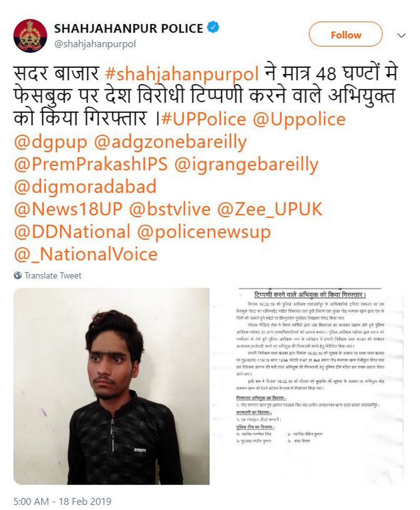Viewport: 420px width, 510px height.
Task: Open @digmoradabad profile link
Action: pos(85,186)
